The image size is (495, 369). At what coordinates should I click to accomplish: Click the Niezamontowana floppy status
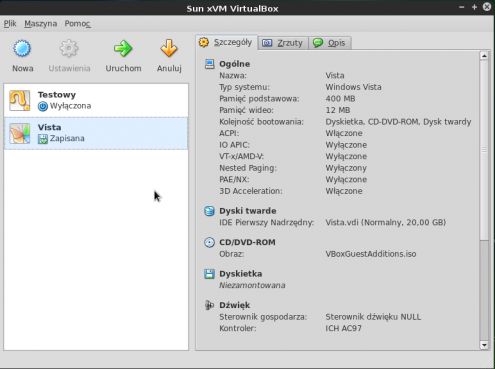coord(252,285)
